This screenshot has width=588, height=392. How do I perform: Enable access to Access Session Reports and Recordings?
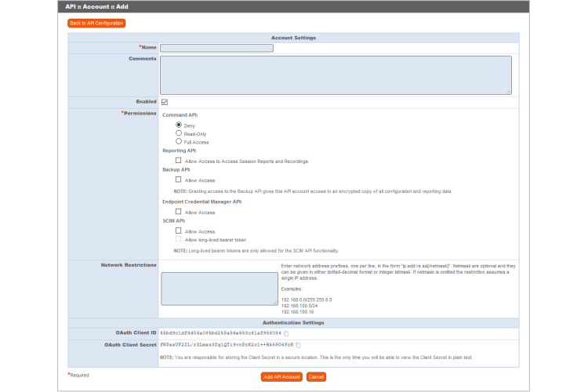pyautogui.click(x=179, y=161)
